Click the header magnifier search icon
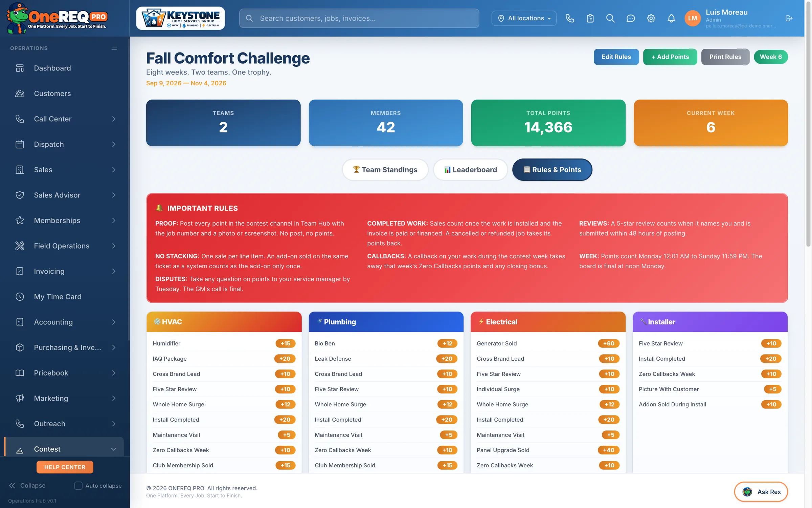The image size is (812, 508). tap(610, 18)
